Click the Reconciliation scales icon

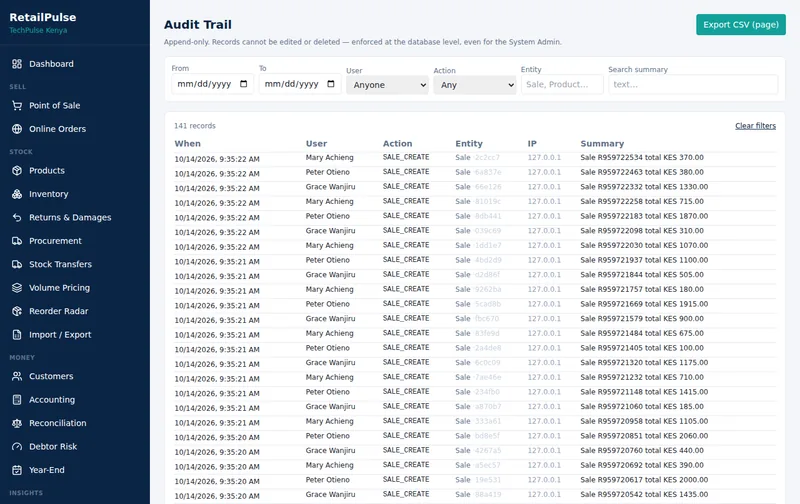coord(17,423)
